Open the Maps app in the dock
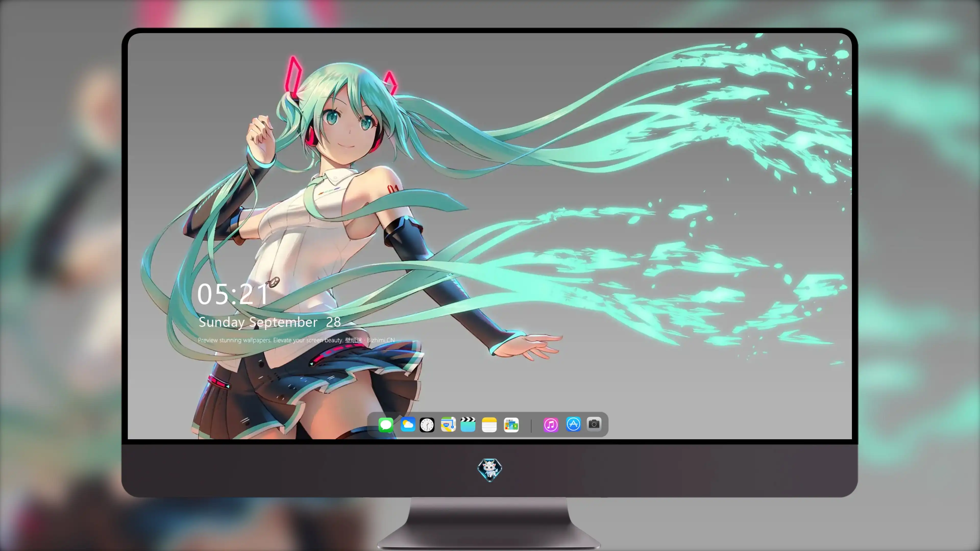Screen dimensions: 980x551 [x=448, y=424]
